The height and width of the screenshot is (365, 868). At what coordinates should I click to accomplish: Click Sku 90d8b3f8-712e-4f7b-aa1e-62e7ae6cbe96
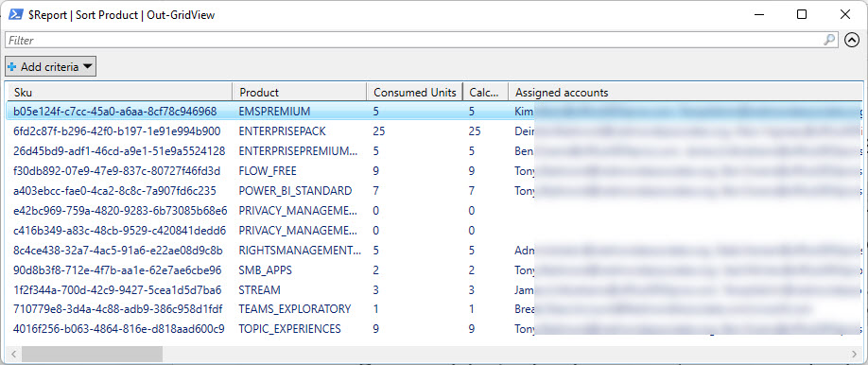[117, 270]
